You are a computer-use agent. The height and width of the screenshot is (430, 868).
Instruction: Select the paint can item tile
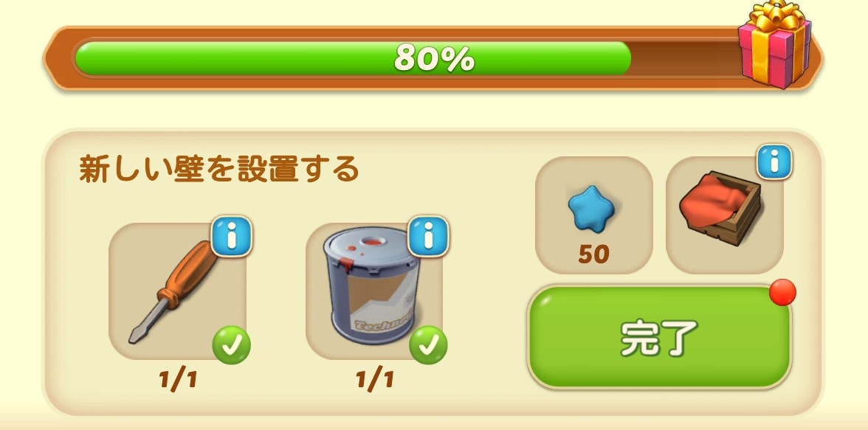374,291
